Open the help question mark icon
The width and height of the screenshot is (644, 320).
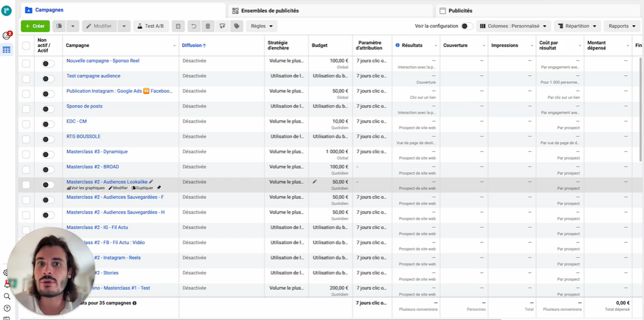click(7, 309)
